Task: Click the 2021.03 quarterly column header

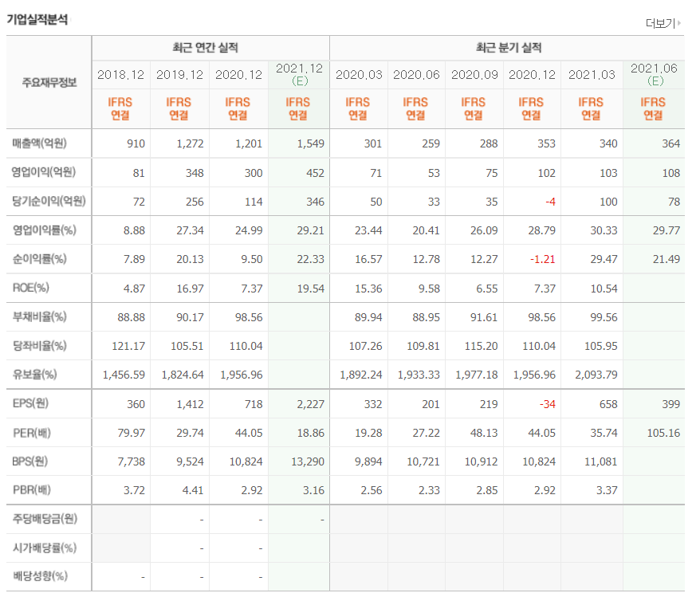Action: [x=592, y=74]
